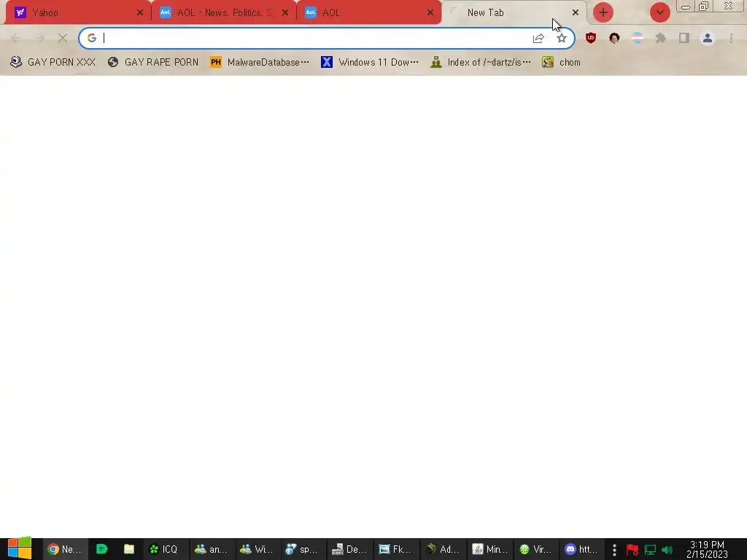
Task: Open the green chat app taskbar icon
Action: [x=101, y=550]
